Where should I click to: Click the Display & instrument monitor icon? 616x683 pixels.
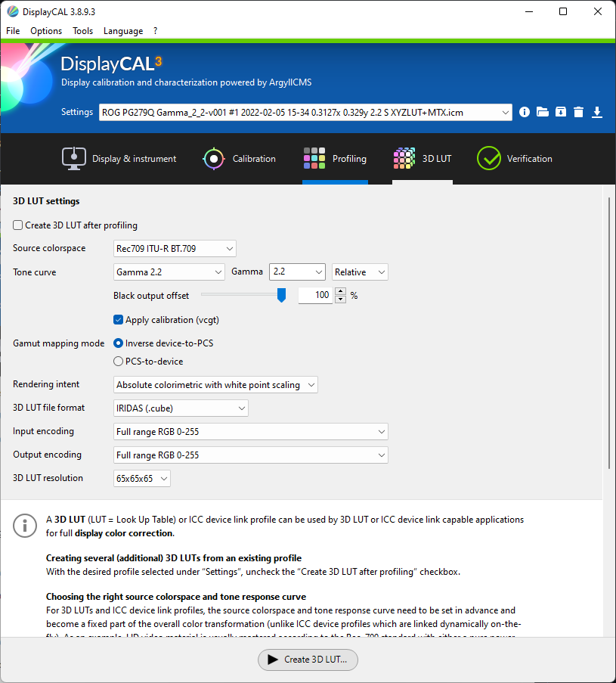(x=73, y=159)
